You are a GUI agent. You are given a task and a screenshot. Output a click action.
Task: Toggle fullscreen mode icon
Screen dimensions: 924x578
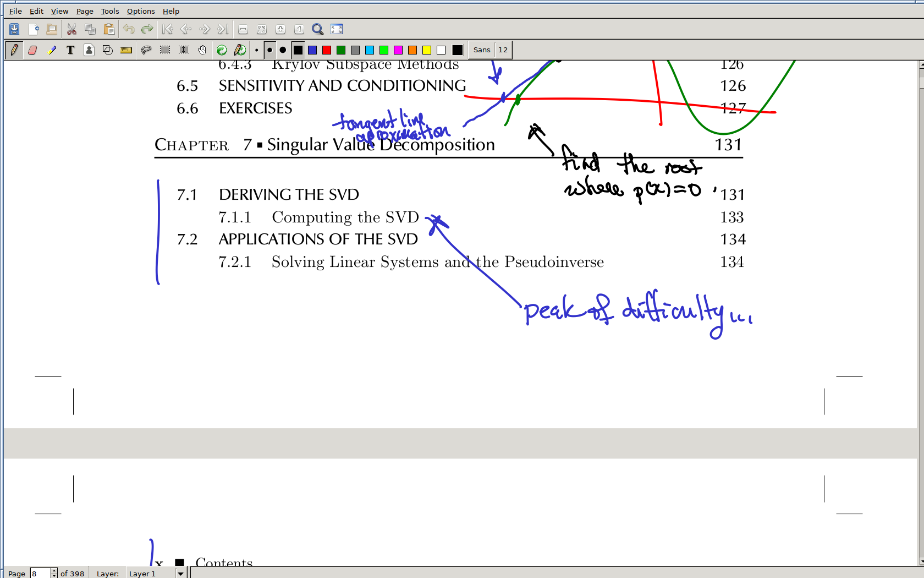point(337,29)
